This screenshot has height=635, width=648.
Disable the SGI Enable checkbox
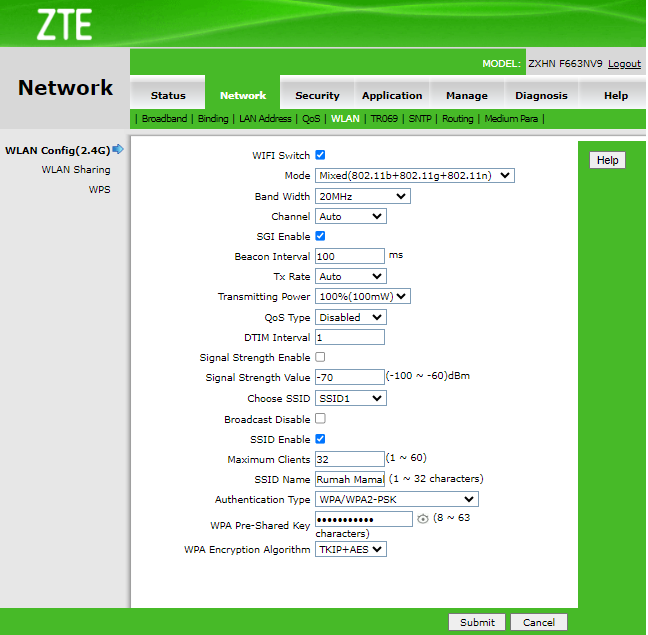(320, 236)
